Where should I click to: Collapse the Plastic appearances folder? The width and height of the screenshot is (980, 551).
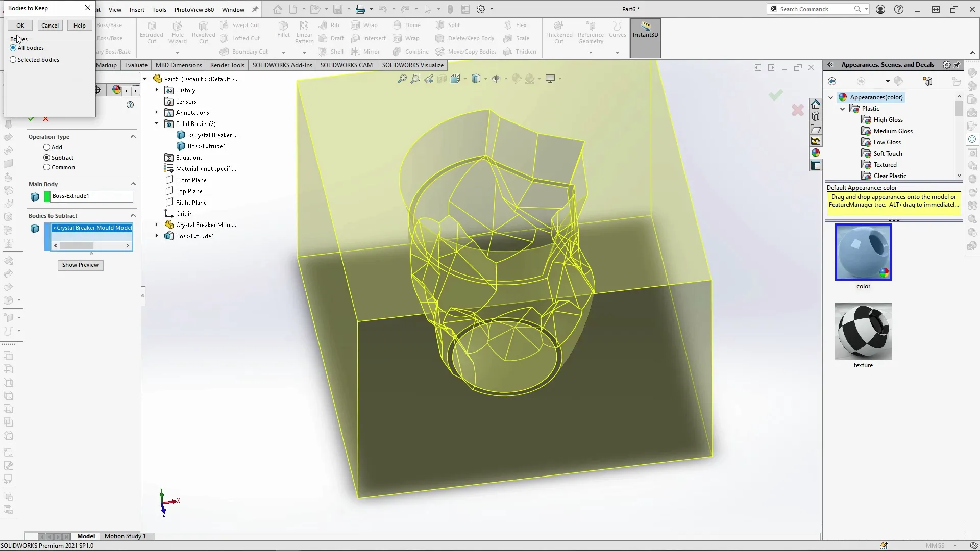pos(843,108)
